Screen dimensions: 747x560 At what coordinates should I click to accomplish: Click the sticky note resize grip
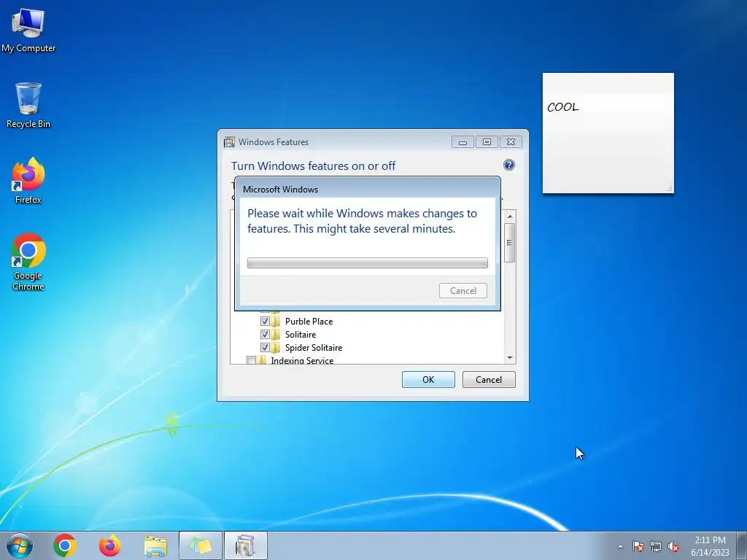[670, 189]
